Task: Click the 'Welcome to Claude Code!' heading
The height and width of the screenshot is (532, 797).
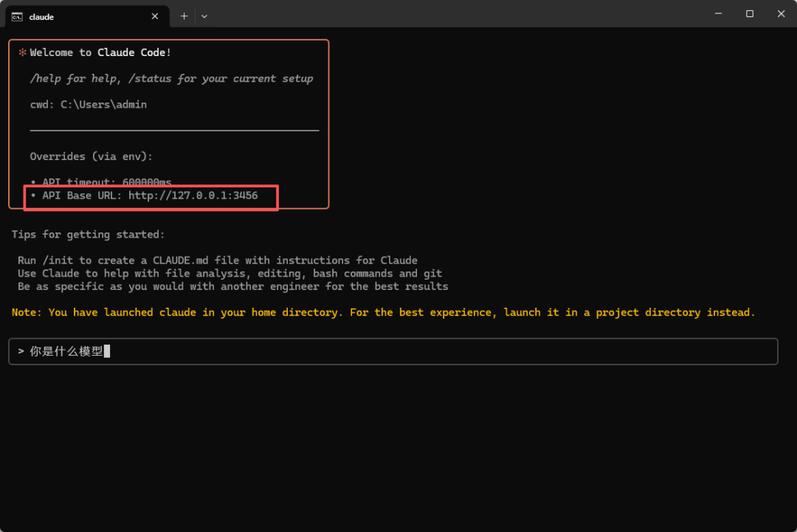Action: (100, 52)
